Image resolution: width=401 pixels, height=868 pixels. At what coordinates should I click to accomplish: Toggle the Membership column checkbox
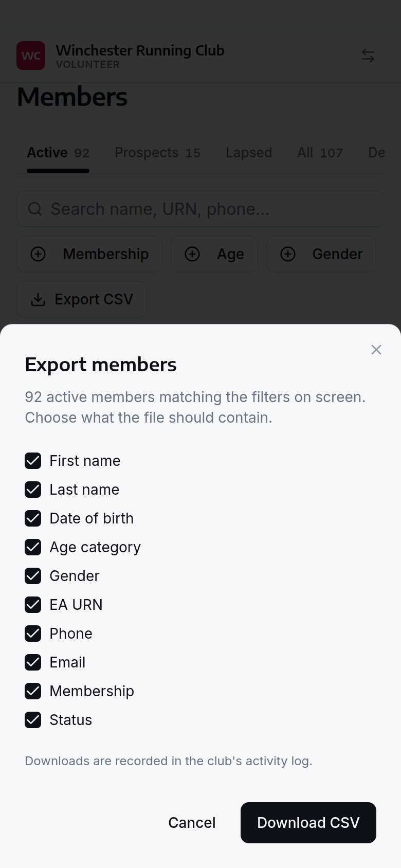(x=33, y=691)
